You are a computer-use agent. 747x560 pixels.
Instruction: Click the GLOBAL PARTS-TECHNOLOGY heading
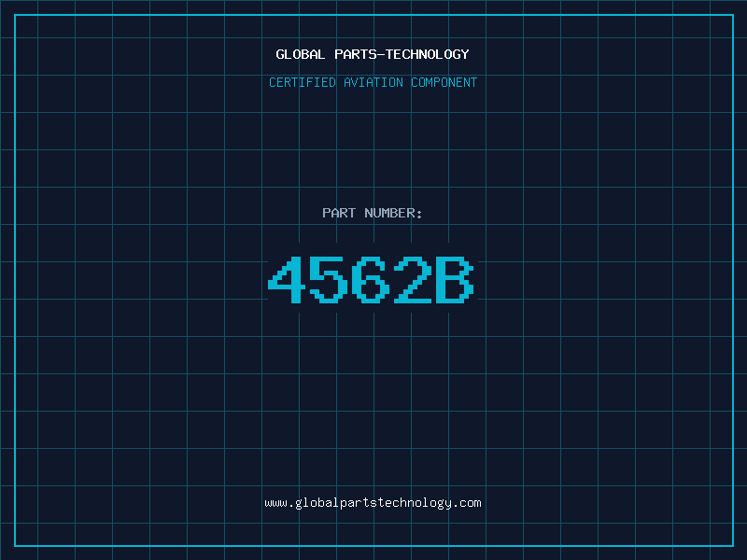click(x=373, y=54)
